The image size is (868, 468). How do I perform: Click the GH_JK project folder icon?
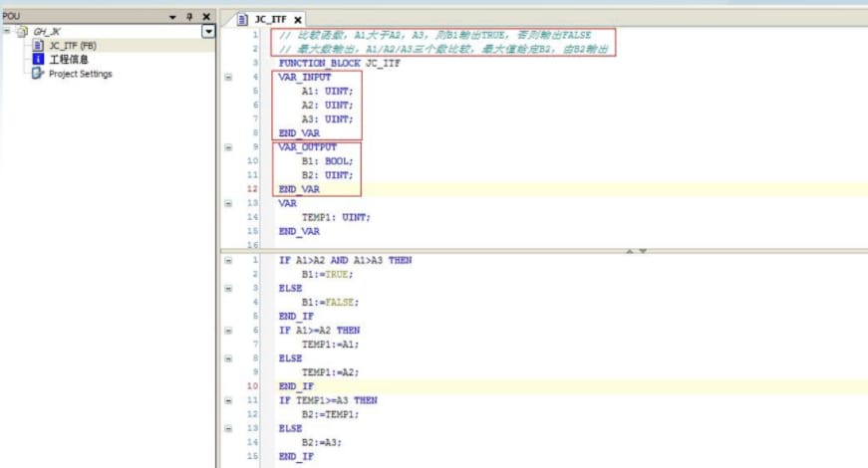point(24,32)
